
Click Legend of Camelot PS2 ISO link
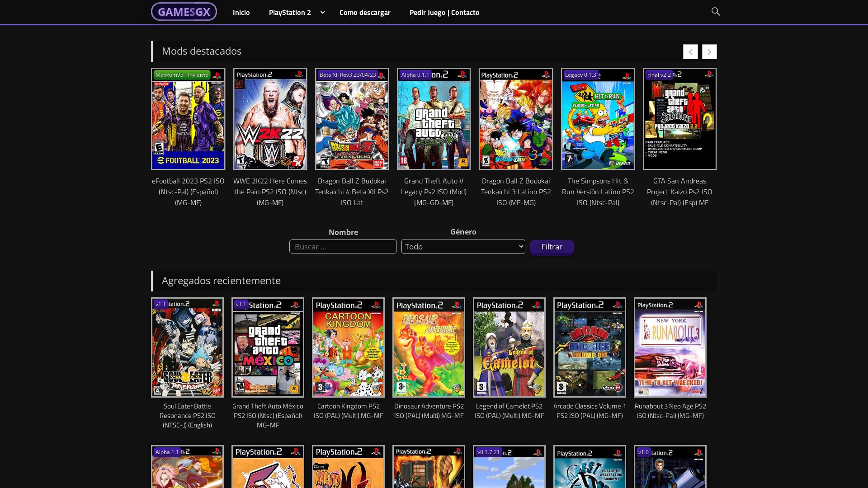point(509,411)
